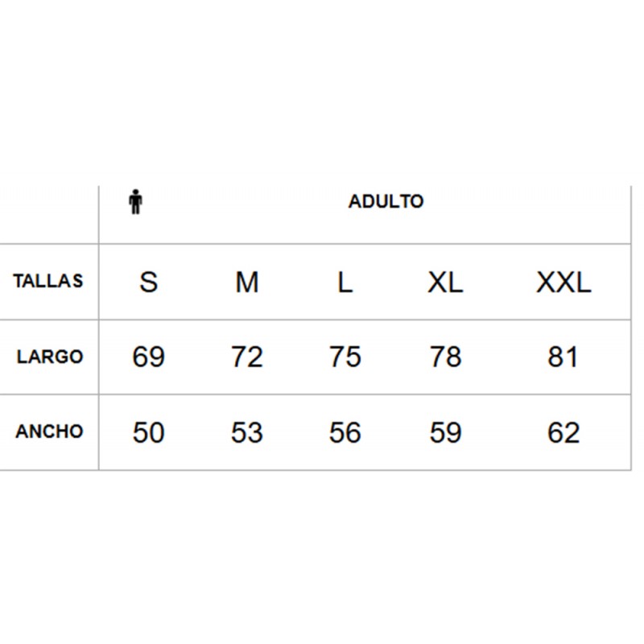
Task: Select size L in the sizes row
Action: (345, 283)
